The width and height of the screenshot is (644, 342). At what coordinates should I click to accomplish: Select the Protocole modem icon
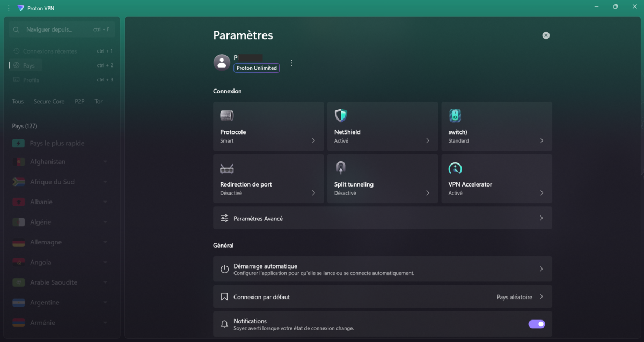(227, 115)
